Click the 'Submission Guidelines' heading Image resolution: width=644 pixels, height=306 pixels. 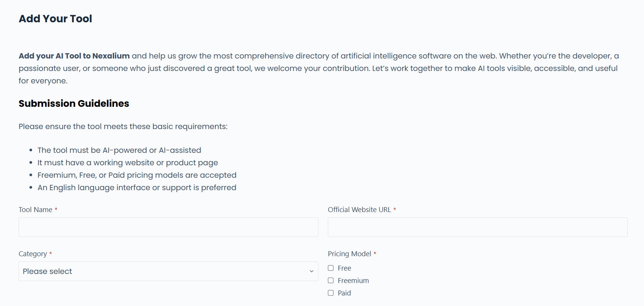[74, 103]
